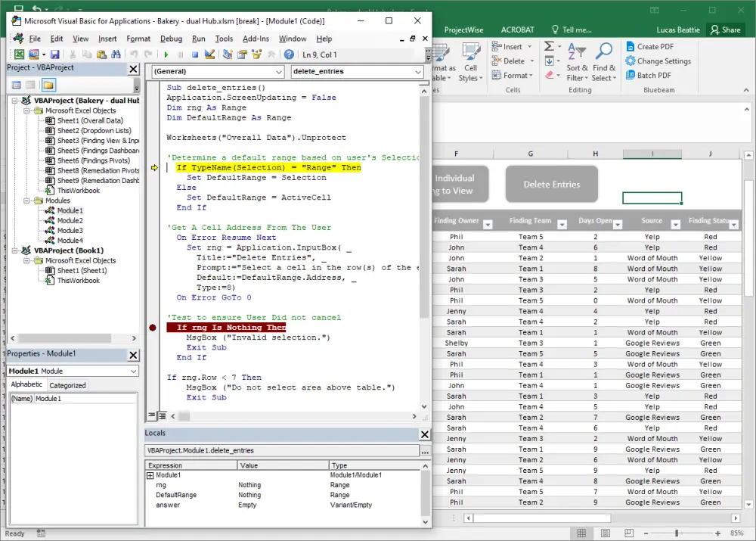
Task: Open the Finding Team filter arrow
Action: pyautogui.click(x=562, y=225)
